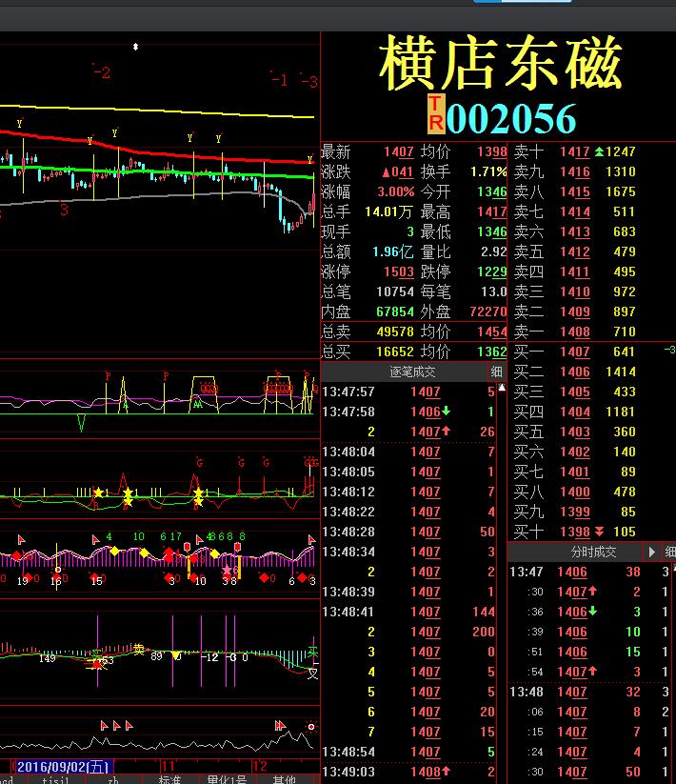The width and height of the screenshot is (676, 784).
Task: Click the 总手 value 14.01万
Action: pos(388,212)
